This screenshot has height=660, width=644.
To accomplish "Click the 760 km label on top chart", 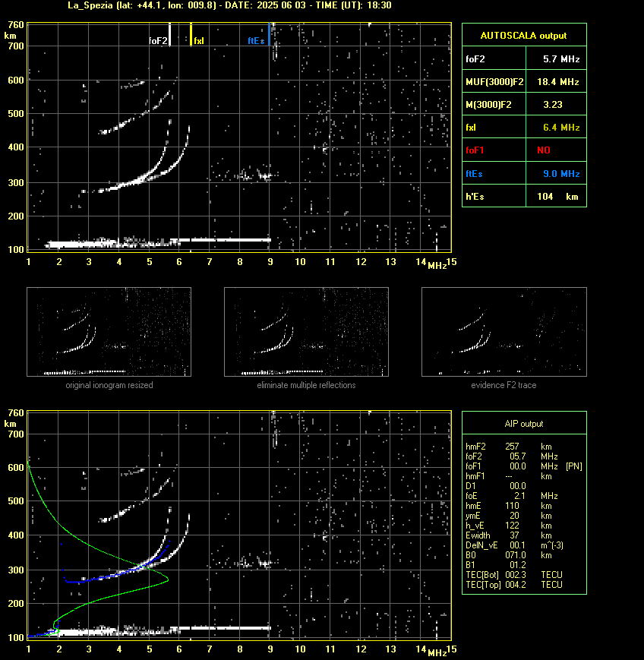I will (x=17, y=25).
